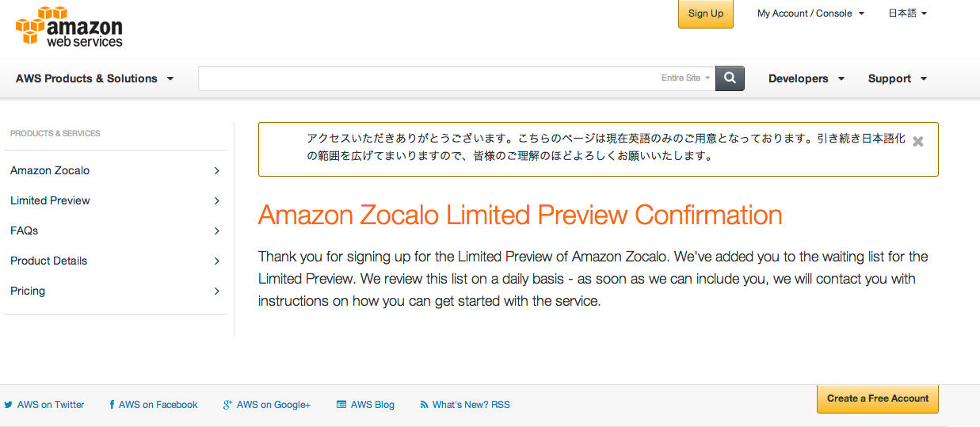Open the 日本語 language selector
The height and width of the screenshot is (427, 980).
907,13
